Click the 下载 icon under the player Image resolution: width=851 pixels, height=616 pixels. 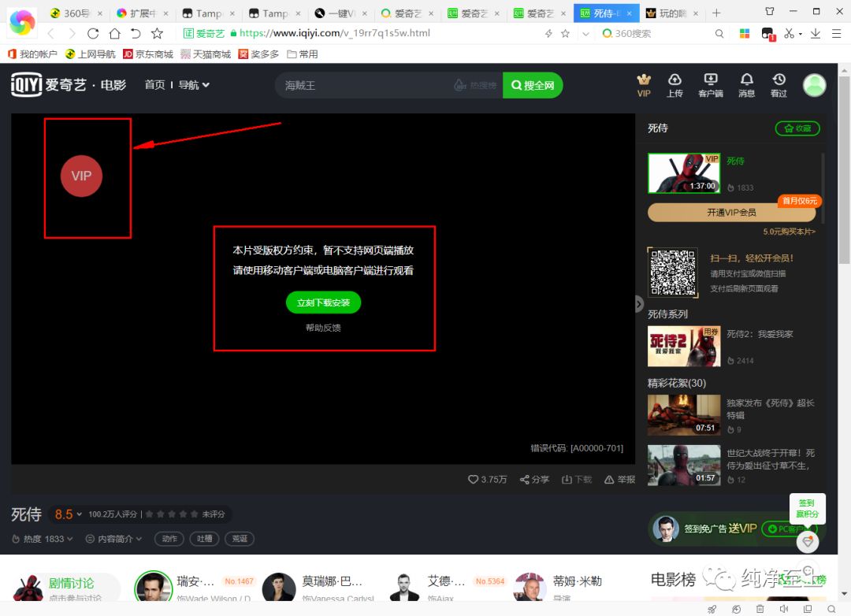pyautogui.click(x=576, y=479)
